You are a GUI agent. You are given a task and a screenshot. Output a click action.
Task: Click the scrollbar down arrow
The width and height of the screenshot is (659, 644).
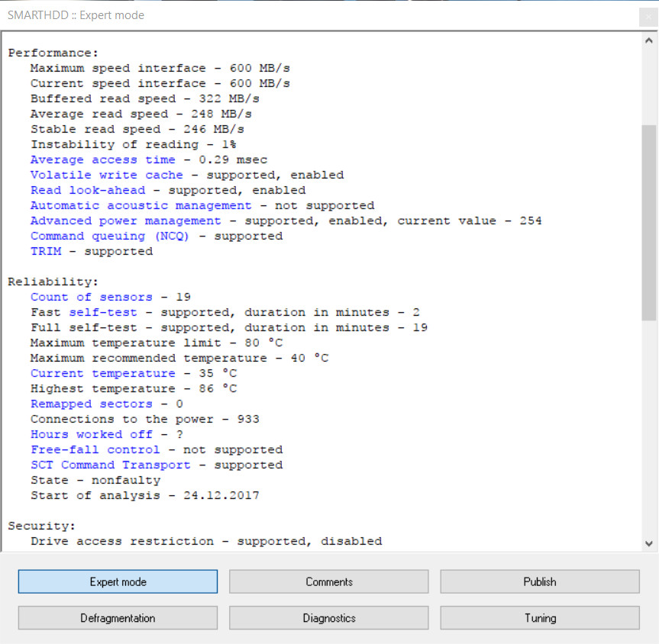(648, 543)
